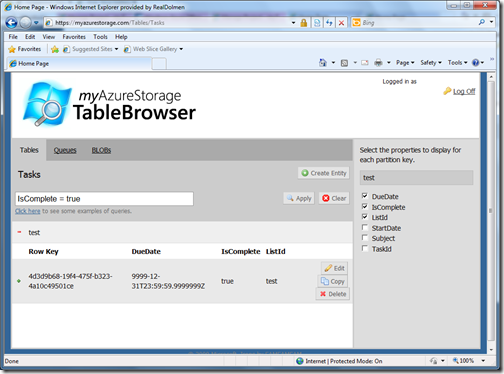Open recent pages dropdown beside Forward button
504x374 pixels.
(36, 23)
